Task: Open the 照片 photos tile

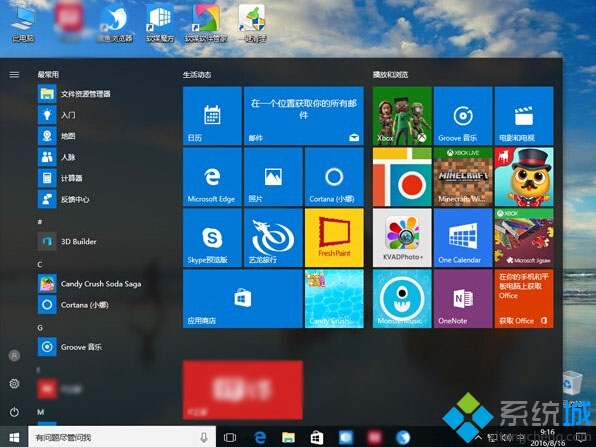Action: coord(273,177)
